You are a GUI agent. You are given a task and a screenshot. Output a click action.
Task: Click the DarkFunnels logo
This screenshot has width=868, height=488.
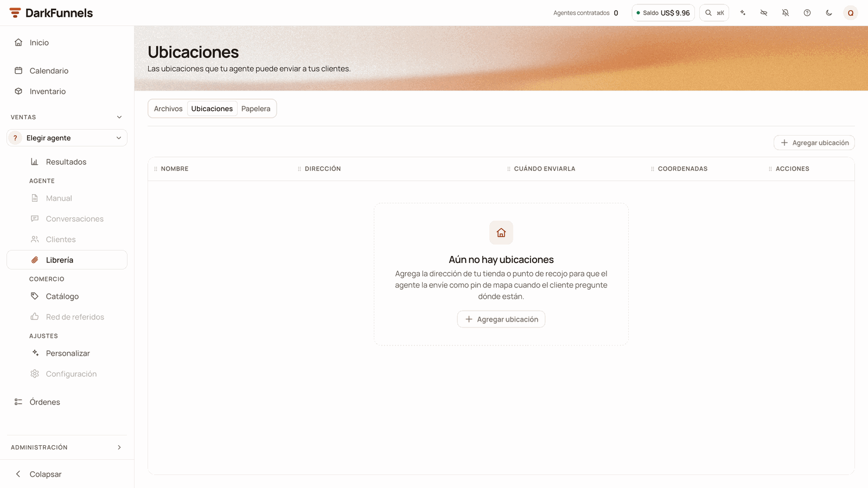click(x=51, y=13)
